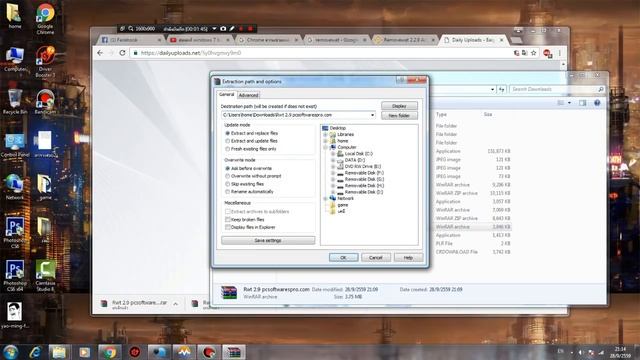Open Explorer address bar history dropdown
The height and width of the screenshot is (360, 640).
pyautogui.click(x=493, y=89)
